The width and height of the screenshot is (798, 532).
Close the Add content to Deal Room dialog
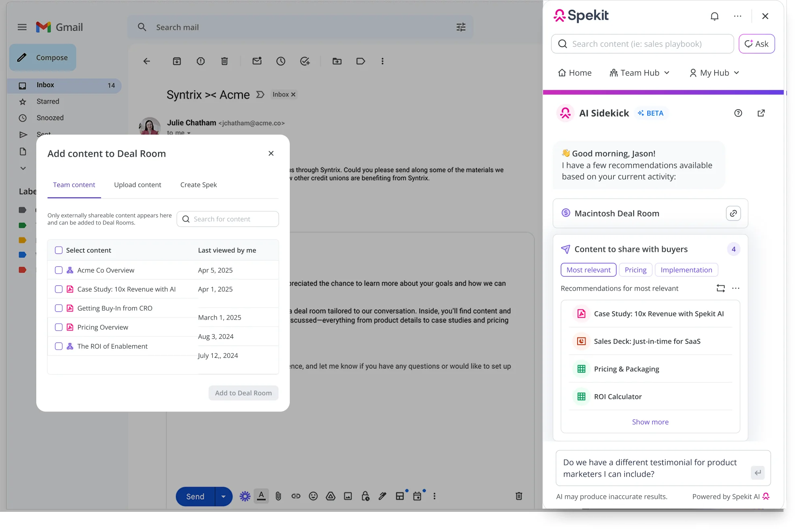271,154
